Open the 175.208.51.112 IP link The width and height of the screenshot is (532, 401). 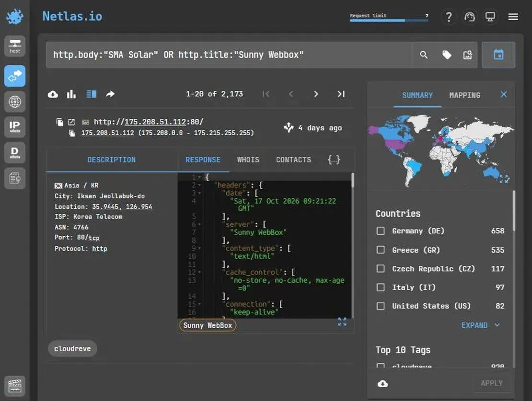(x=155, y=122)
